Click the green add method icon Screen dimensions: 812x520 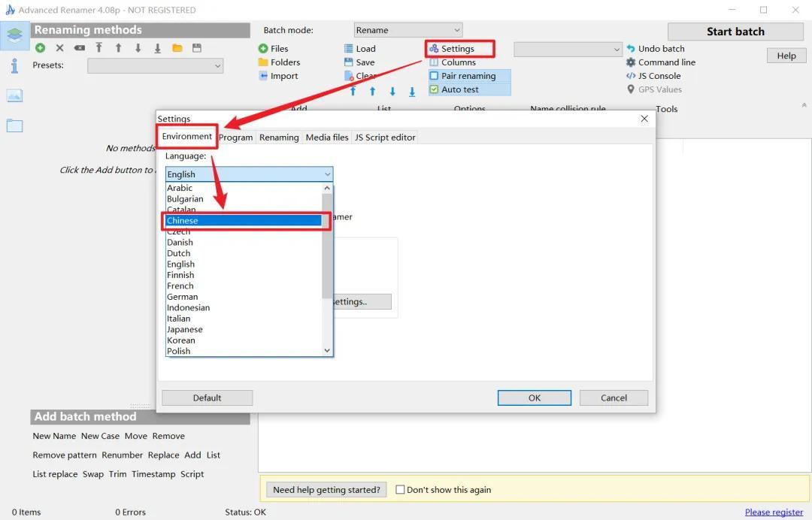pos(40,48)
